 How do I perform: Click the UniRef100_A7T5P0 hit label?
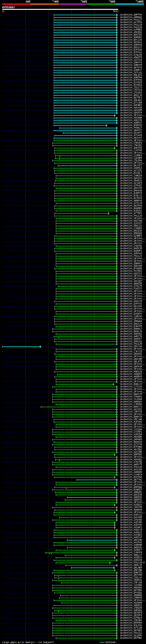click(x=131, y=213)
